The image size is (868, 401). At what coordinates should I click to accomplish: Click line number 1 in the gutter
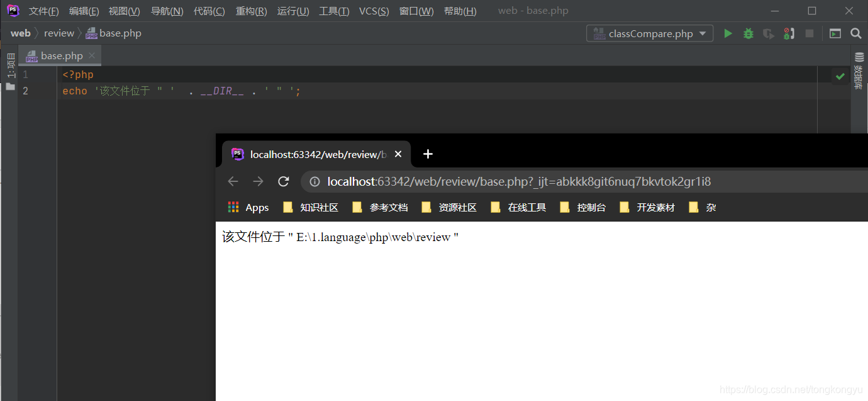25,74
